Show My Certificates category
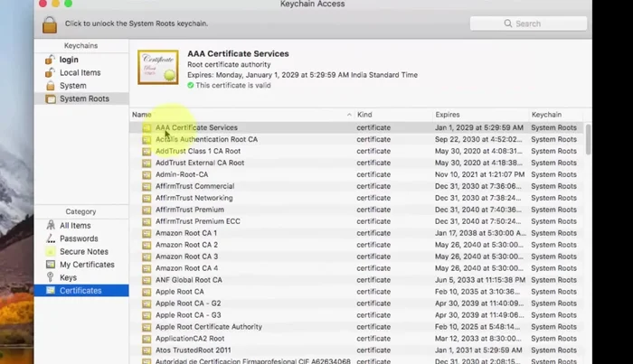The image size is (633, 364). [x=87, y=265]
